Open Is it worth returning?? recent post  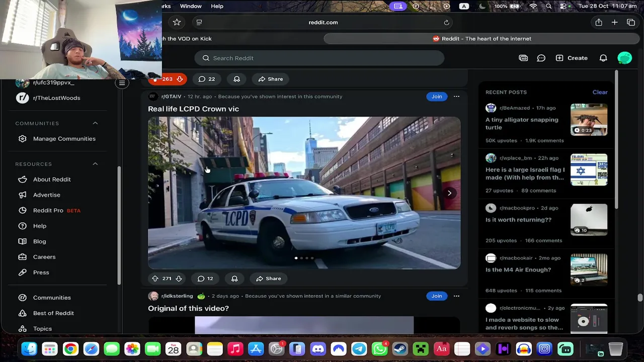(518, 220)
